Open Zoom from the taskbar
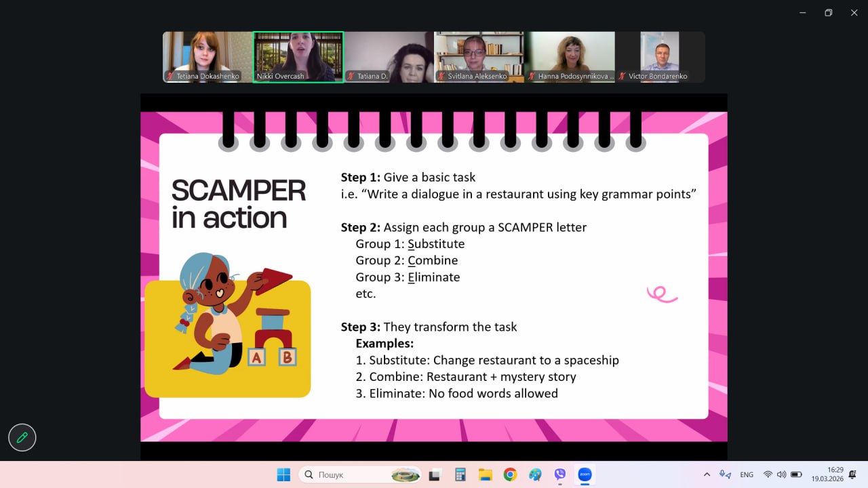This screenshot has height=488, width=868. click(x=585, y=474)
